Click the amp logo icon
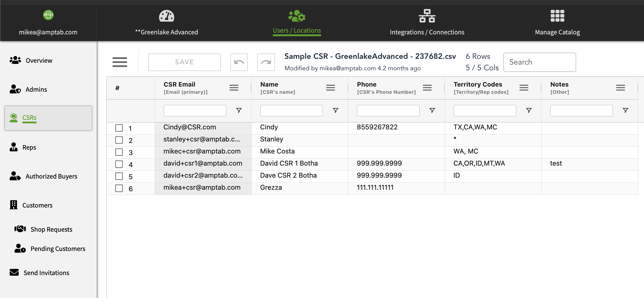 click(48, 15)
